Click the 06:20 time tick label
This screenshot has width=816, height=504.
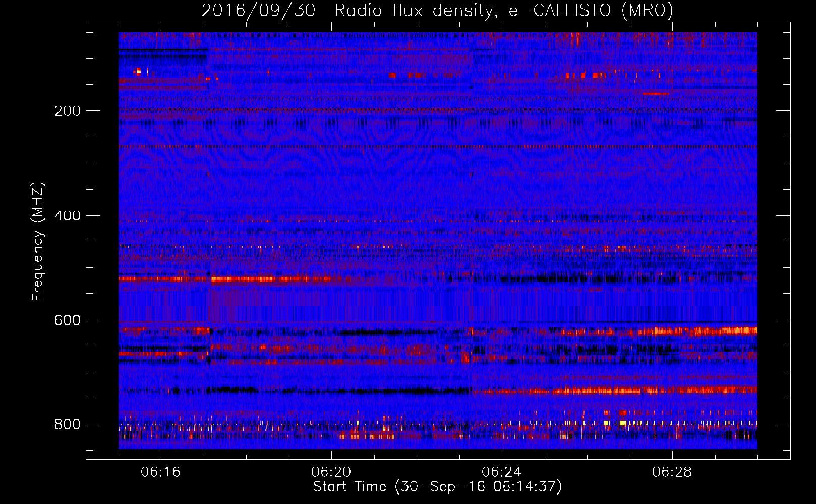coord(331,472)
